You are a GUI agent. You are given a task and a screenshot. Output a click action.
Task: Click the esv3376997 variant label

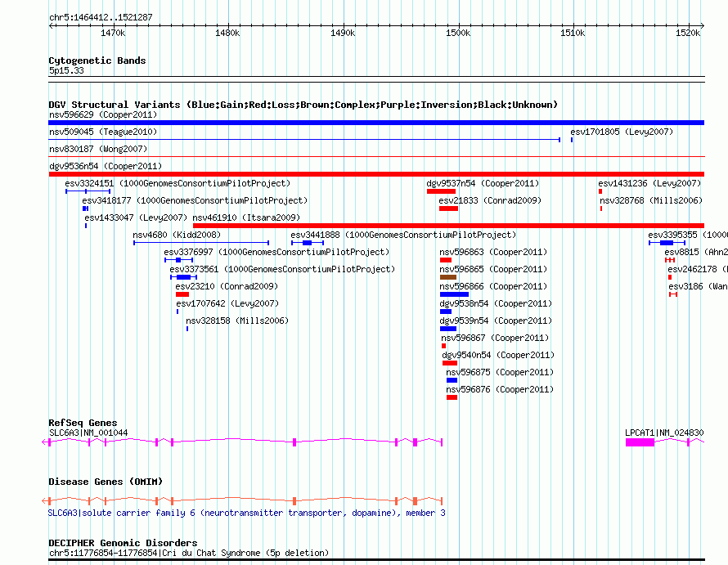pyautogui.click(x=276, y=252)
